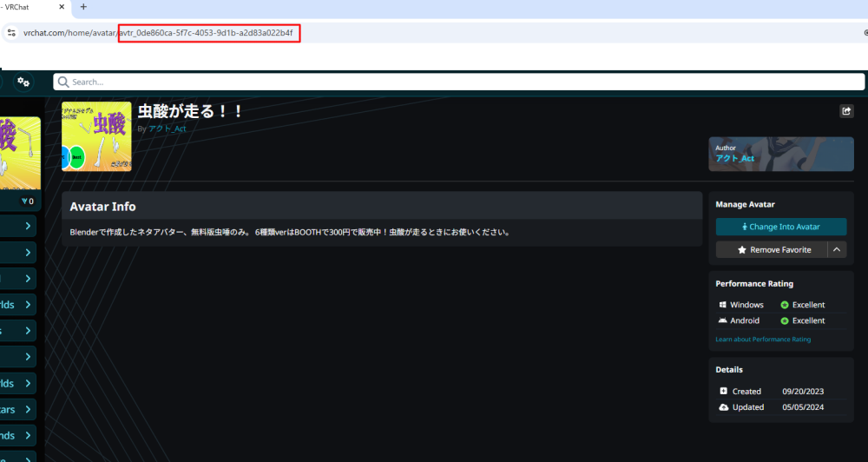Image resolution: width=868 pixels, height=462 pixels.
Task: Open the settings gears icon
Action: pos(23,82)
